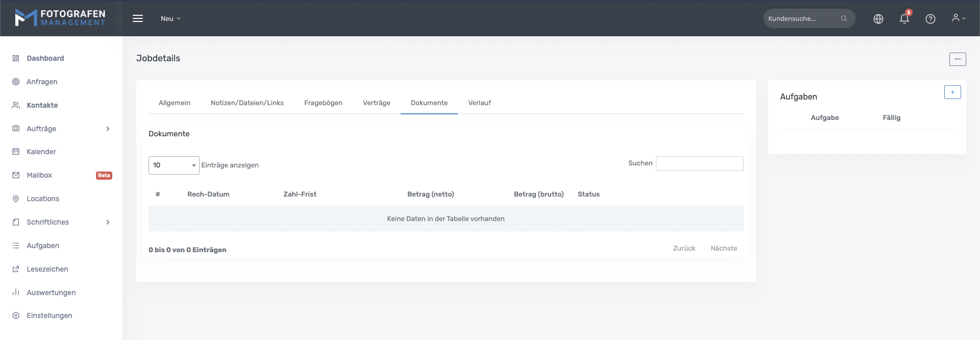The height and width of the screenshot is (340, 980).
Task: Open the entries-per-page dropdown
Action: pos(174,165)
